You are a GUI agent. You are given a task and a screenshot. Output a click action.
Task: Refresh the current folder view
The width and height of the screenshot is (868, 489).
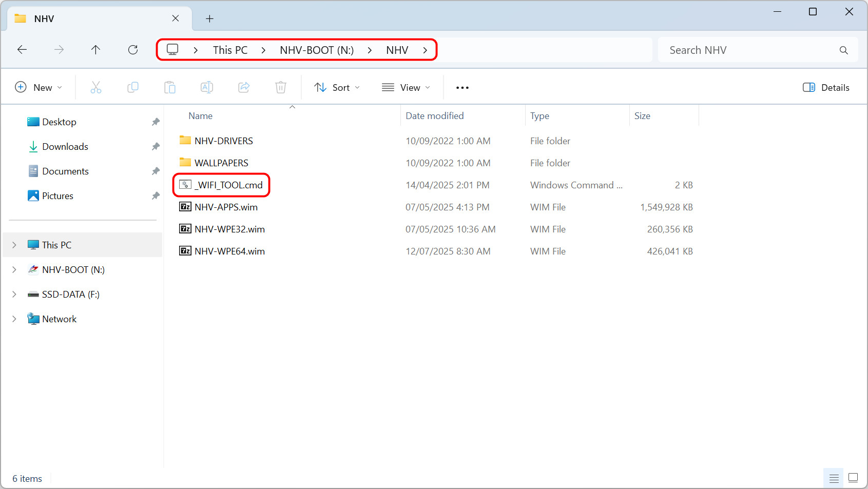point(133,50)
